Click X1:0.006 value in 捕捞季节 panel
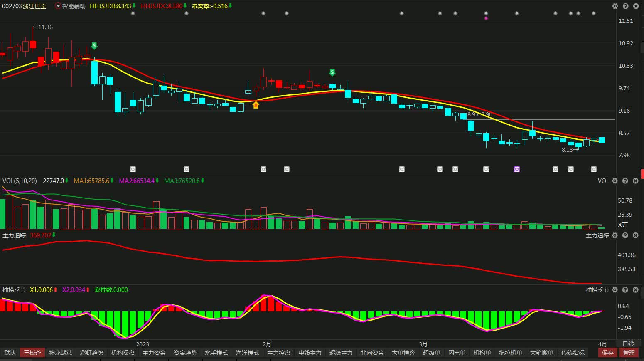 pyautogui.click(x=42, y=290)
